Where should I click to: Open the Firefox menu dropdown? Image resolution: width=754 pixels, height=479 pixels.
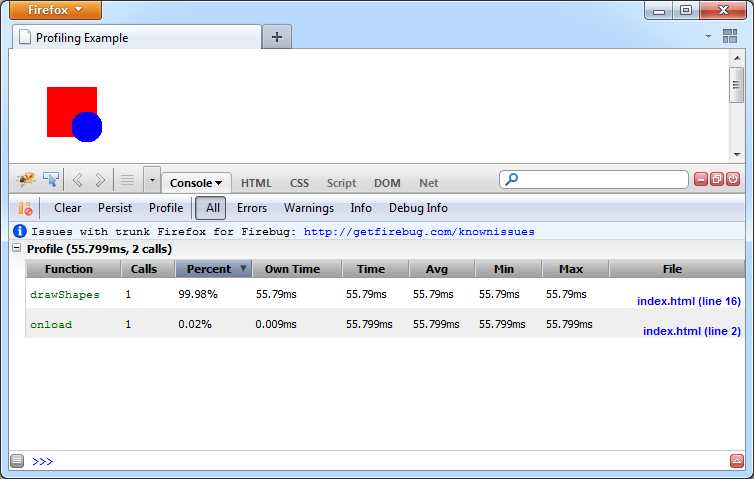tap(57, 10)
